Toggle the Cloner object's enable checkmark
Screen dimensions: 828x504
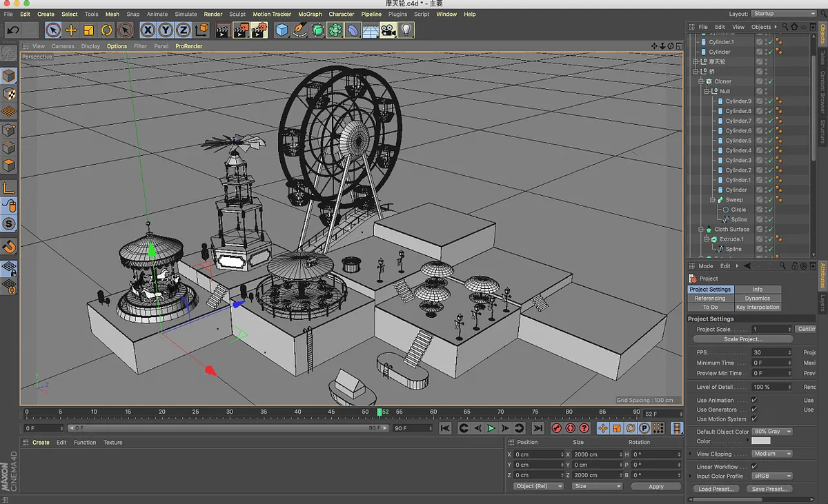point(770,81)
